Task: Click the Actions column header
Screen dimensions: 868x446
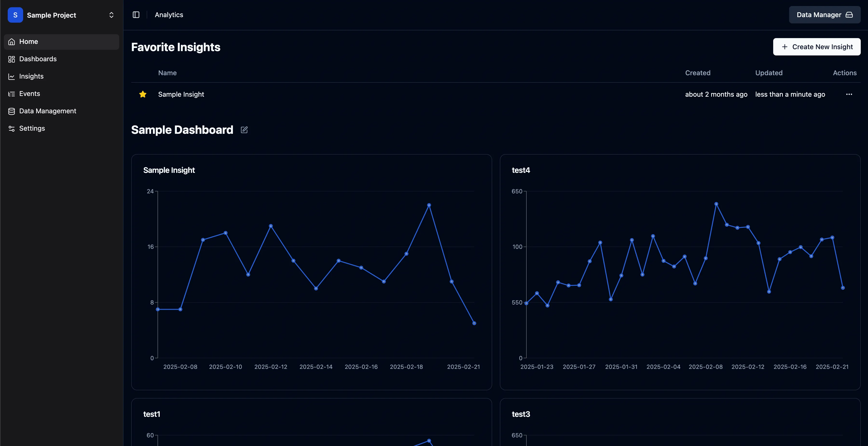Action: (845, 73)
